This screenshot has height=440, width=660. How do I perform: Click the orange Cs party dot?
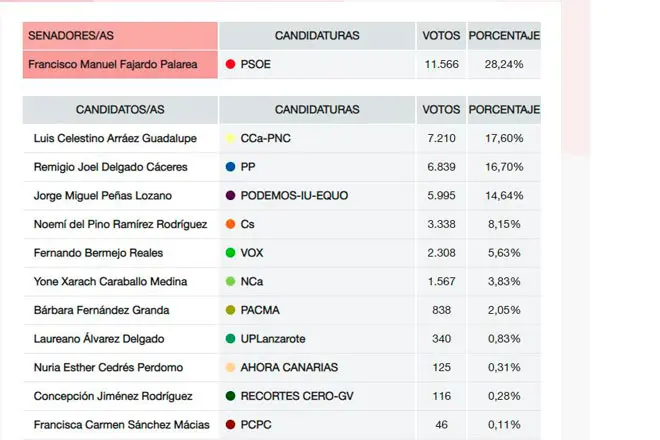pos(230,224)
